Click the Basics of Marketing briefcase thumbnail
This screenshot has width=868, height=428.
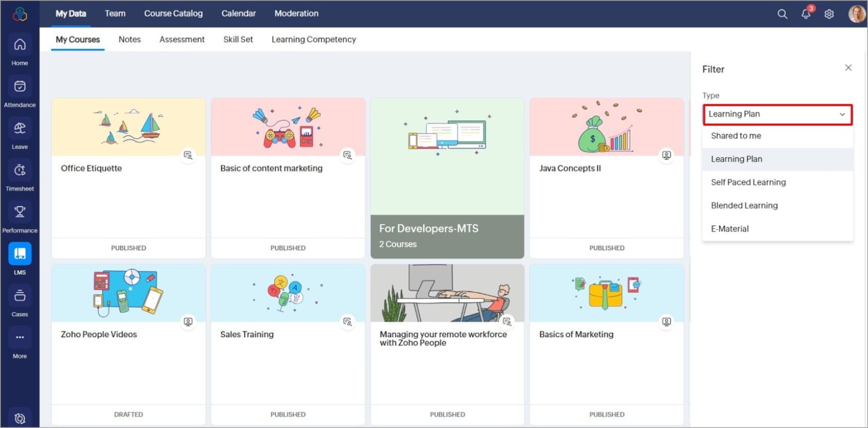coord(607,293)
